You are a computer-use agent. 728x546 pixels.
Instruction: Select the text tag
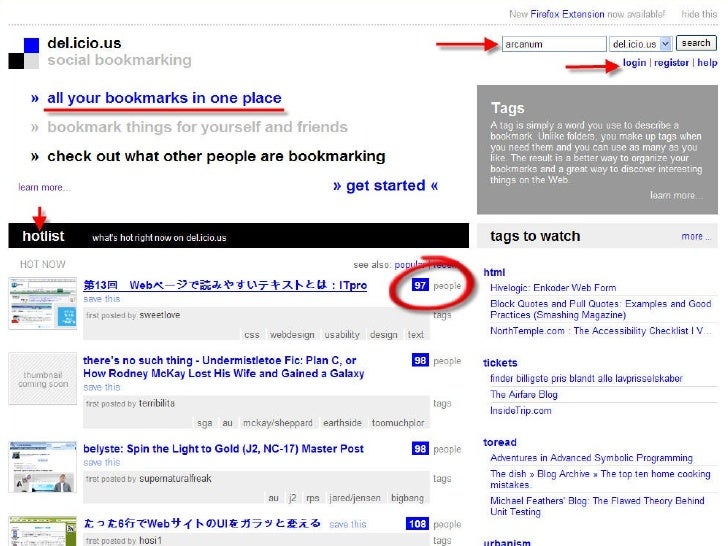pos(416,335)
